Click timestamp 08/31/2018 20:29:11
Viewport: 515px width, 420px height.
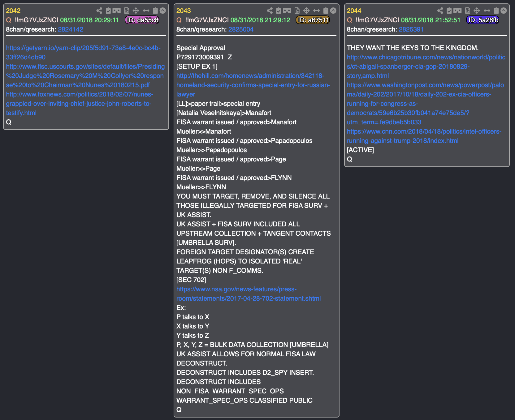(x=89, y=20)
